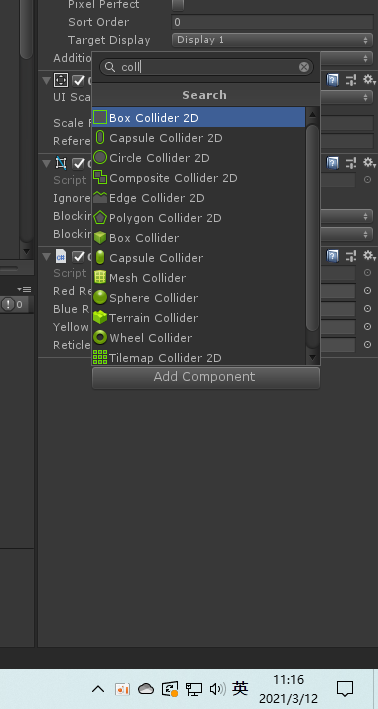Click the Graphic Raycaster component icon
Image resolution: width=378 pixels, height=709 pixels.
[61, 163]
